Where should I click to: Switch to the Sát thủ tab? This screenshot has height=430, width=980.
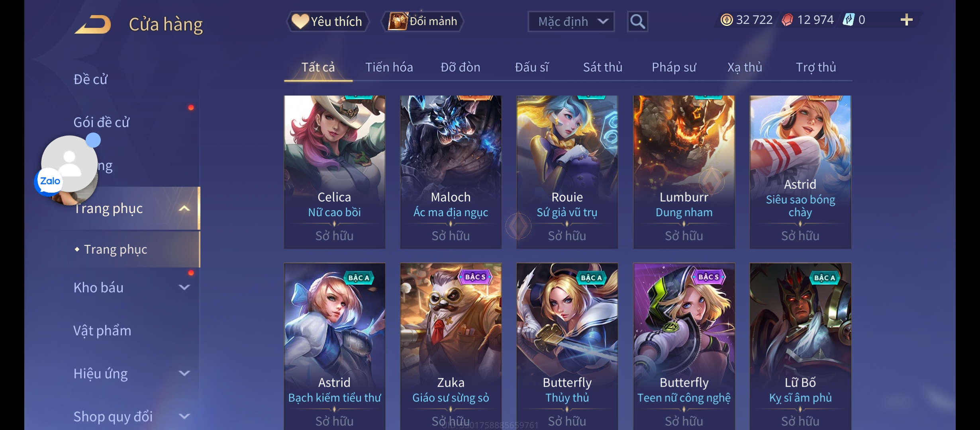tap(602, 67)
